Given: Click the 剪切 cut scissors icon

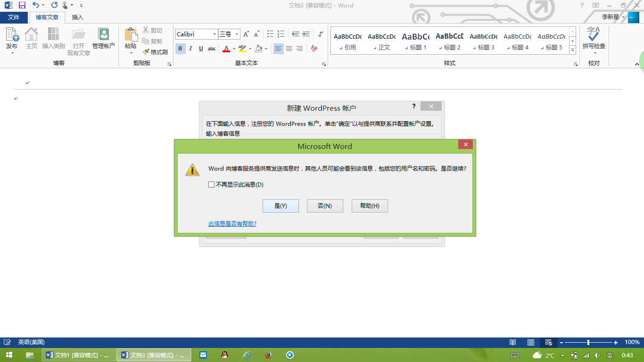Looking at the screenshot, I should (146, 30).
